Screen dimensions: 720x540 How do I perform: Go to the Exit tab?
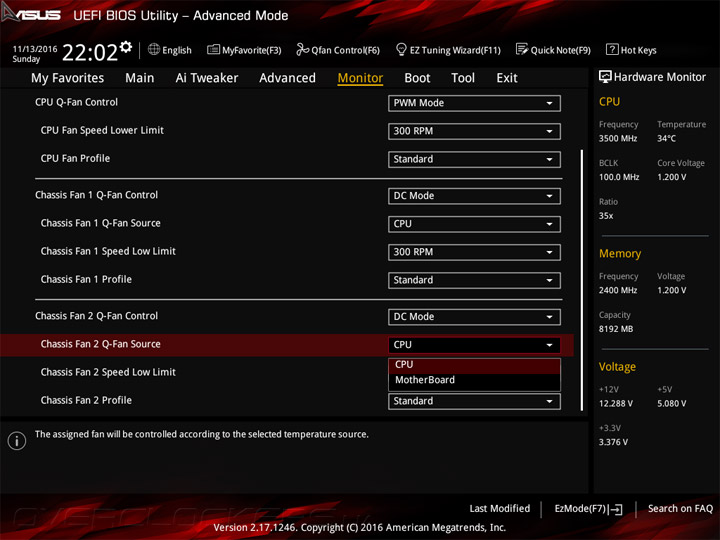(x=507, y=78)
